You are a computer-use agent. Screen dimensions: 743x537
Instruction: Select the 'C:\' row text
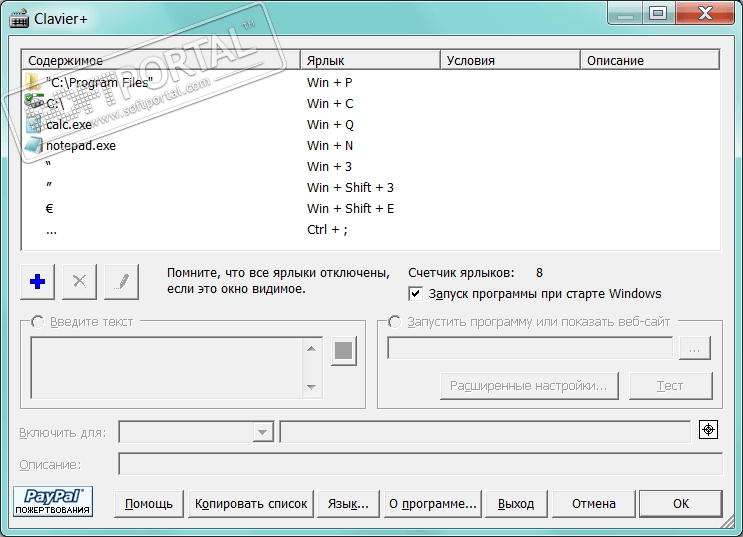[55, 103]
